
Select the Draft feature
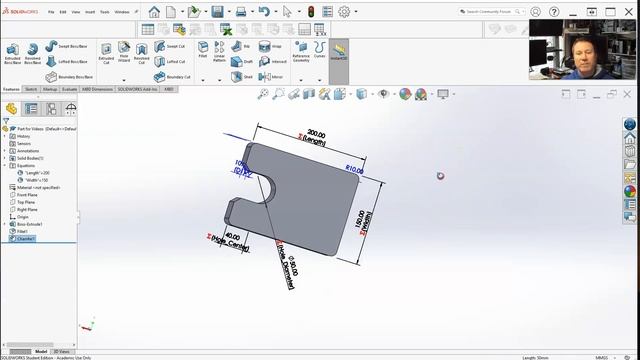[x=242, y=62]
